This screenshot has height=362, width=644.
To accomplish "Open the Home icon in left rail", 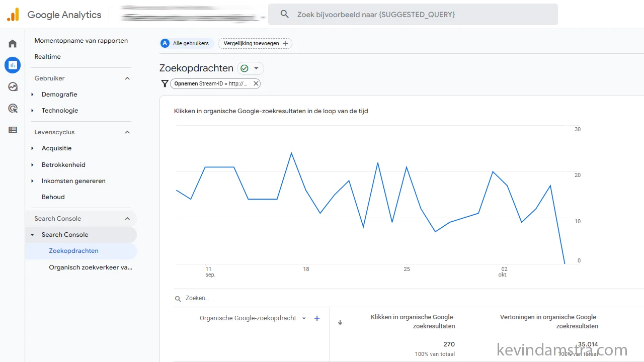I will [13, 44].
